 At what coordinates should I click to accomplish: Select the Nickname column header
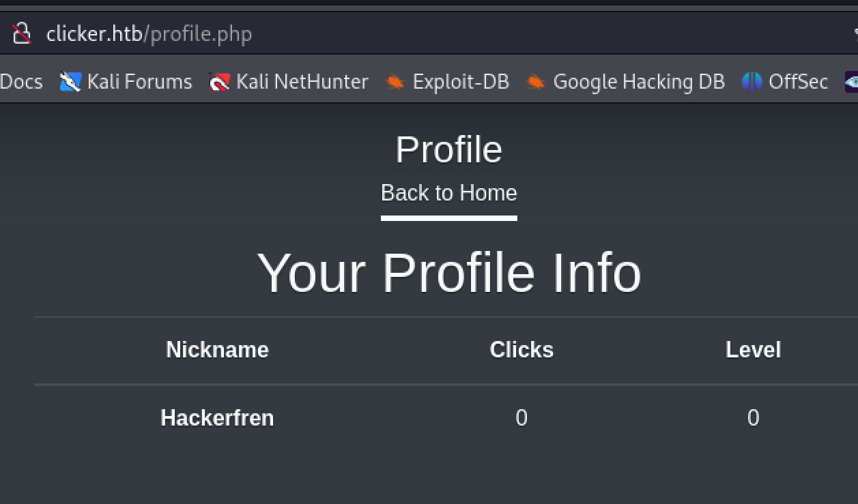217,350
